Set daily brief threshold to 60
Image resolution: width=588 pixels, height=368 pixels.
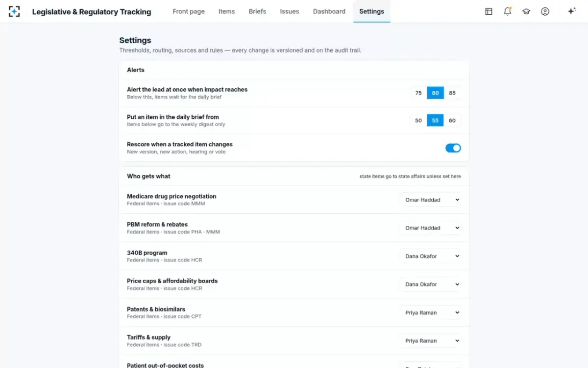pos(452,120)
